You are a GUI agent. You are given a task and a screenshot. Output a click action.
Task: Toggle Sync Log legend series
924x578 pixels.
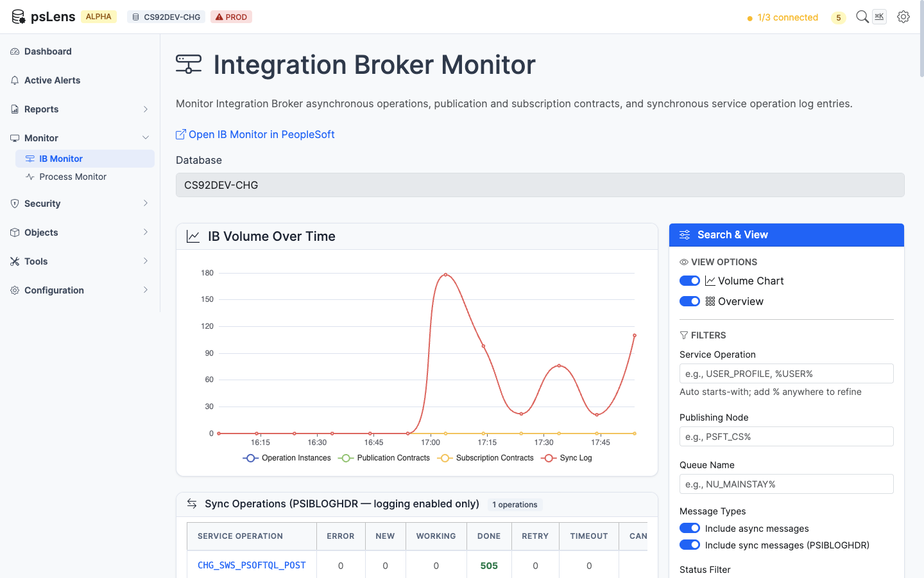pos(567,458)
